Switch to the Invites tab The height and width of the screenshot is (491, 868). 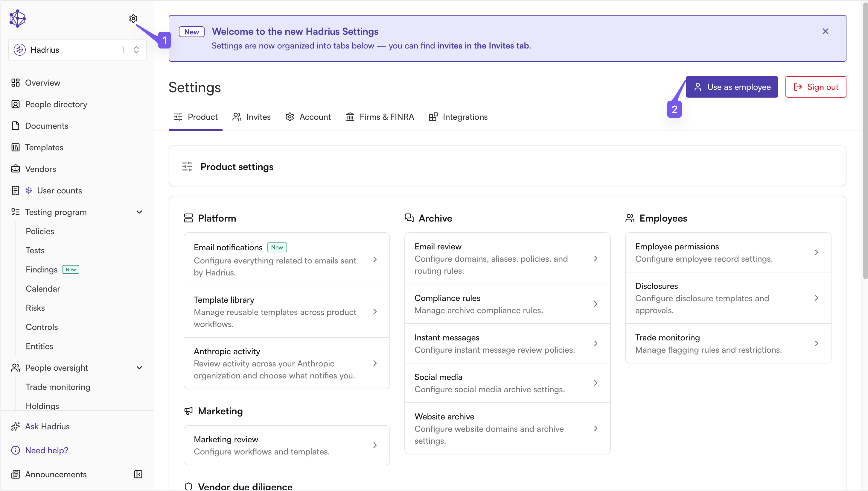(251, 117)
